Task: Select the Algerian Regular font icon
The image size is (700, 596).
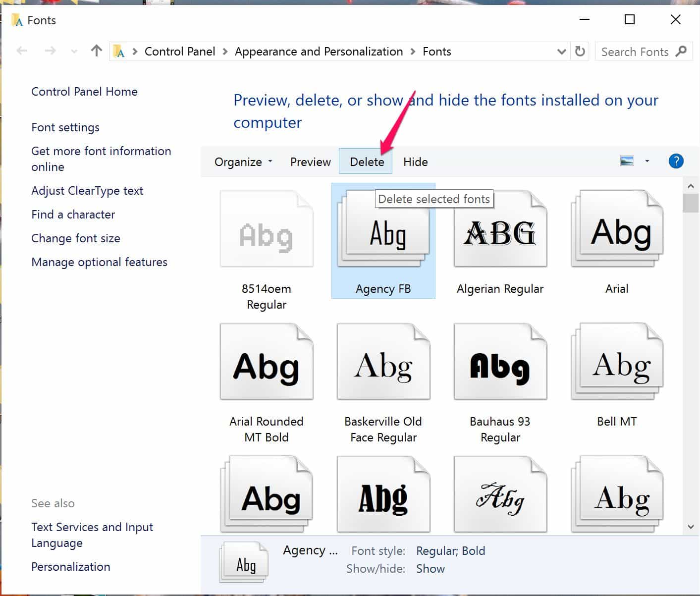Action: 500,231
